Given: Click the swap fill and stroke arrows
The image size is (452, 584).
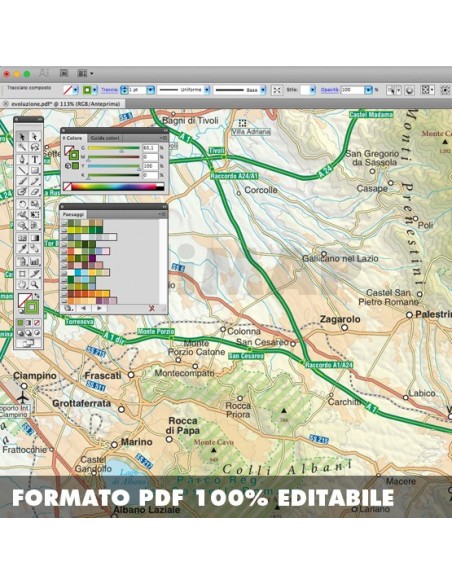Looking at the screenshot, I should click(36, 295).
